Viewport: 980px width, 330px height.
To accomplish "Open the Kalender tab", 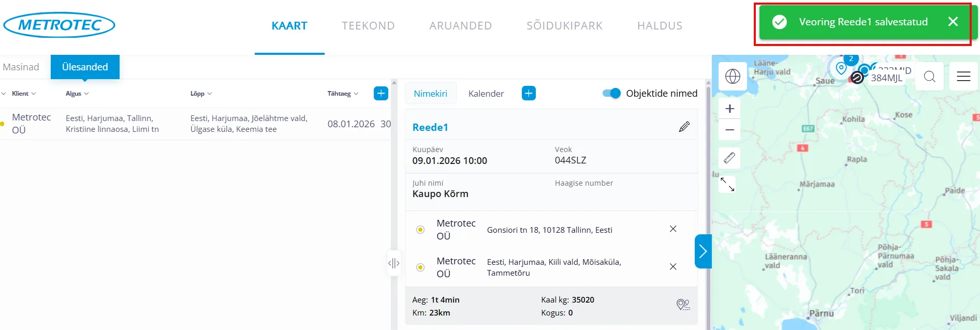I will pyautogui.click(x=486, y=94).
